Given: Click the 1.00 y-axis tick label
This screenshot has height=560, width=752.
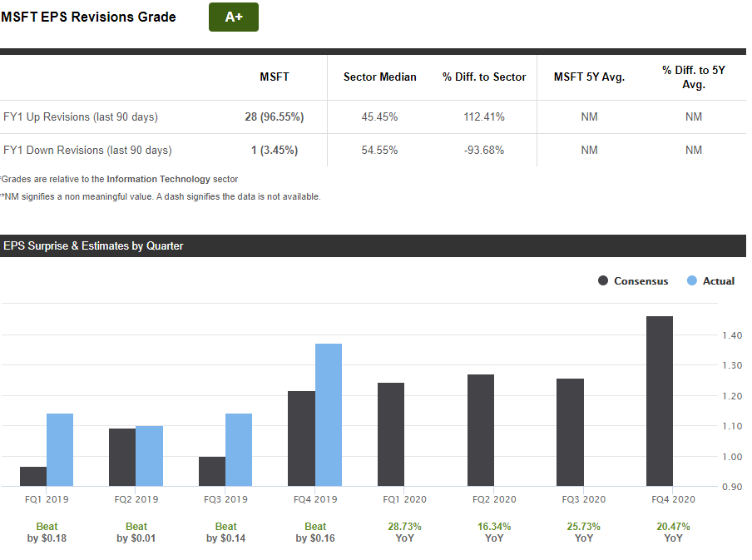Looking at the screenshot, I should click(x=732, y=457).
